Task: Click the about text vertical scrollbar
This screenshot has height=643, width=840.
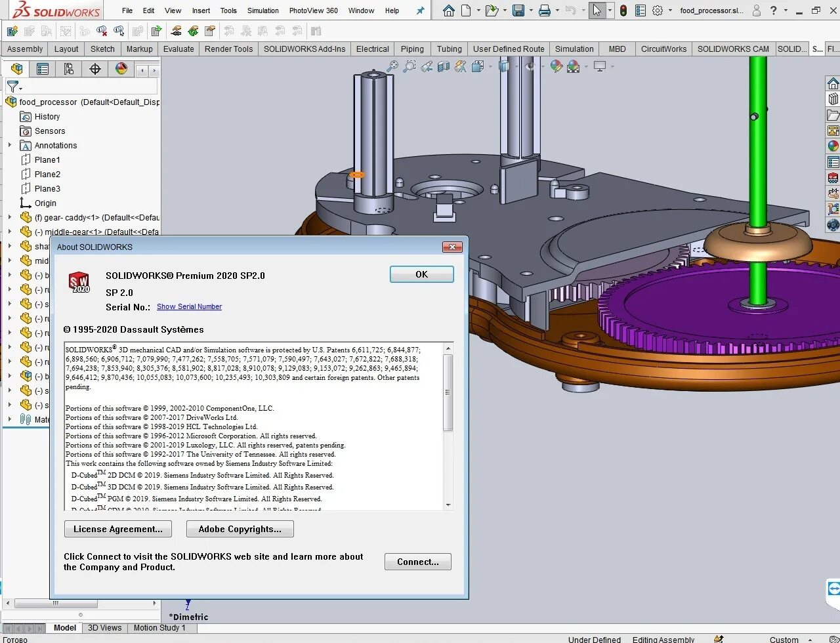Action: (x=448, y=392)
